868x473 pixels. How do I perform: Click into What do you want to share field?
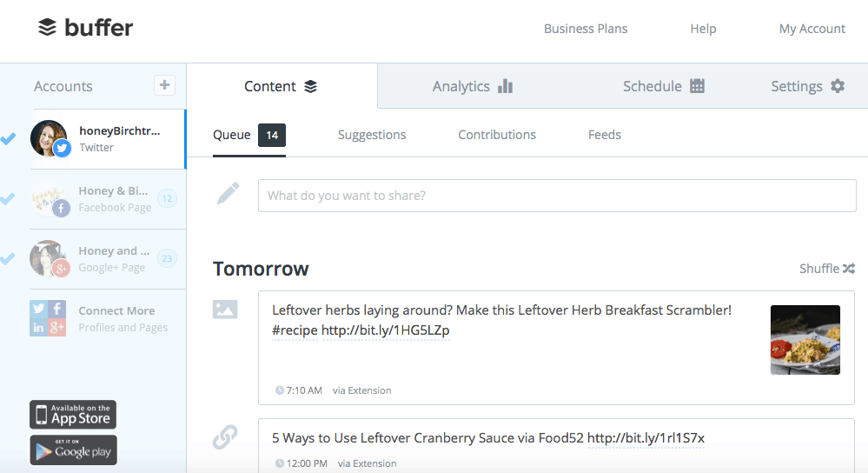[557, 196]
